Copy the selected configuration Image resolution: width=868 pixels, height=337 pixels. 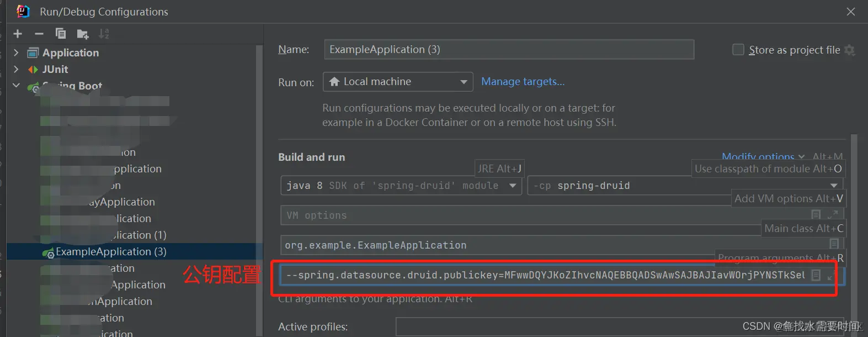pos(61,34)
